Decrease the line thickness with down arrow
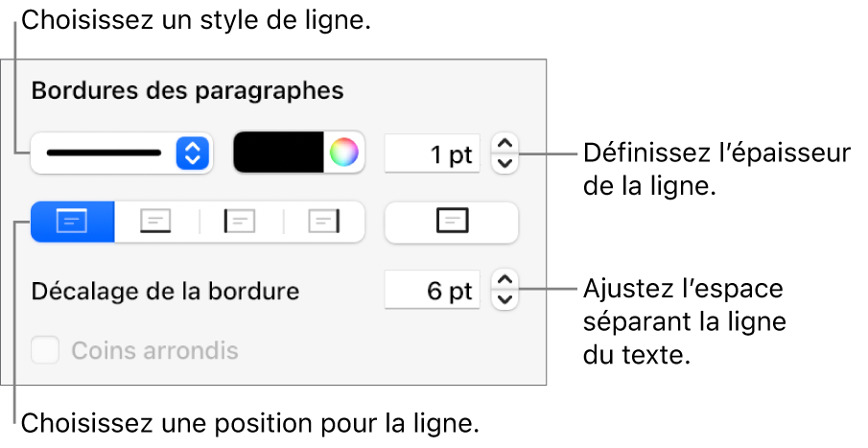This screenshot has height=448, width=868. [x=504, y=161]
